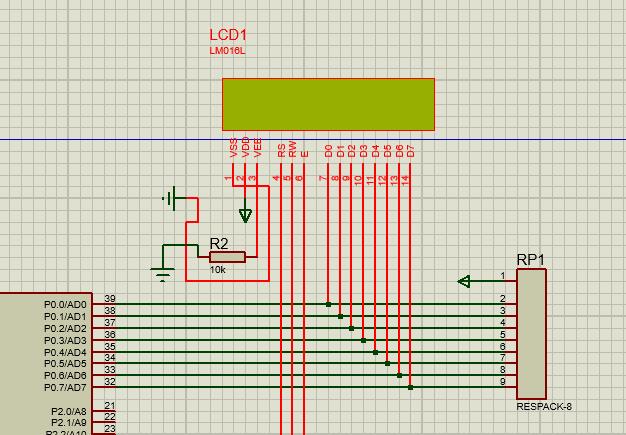Click the E pin label on LCD1
626x435 pixels.
pyautogui.click(x=305, y=154)
